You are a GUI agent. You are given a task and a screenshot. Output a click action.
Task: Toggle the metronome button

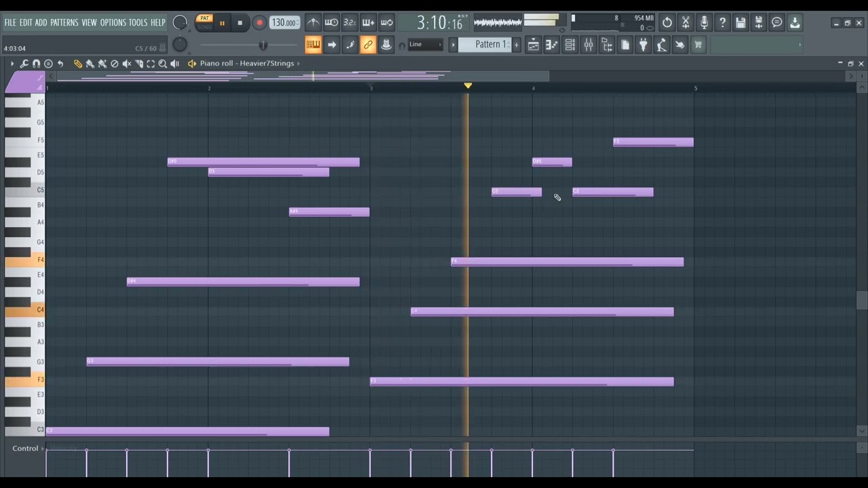pos(313,22)
